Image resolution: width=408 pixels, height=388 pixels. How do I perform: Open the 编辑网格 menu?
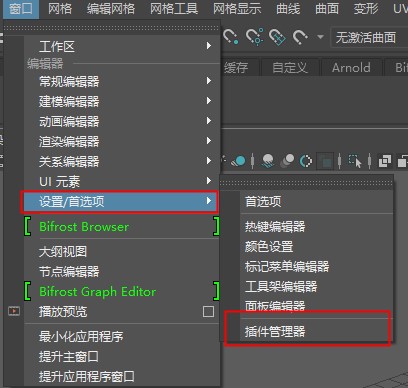coord(111,9)
